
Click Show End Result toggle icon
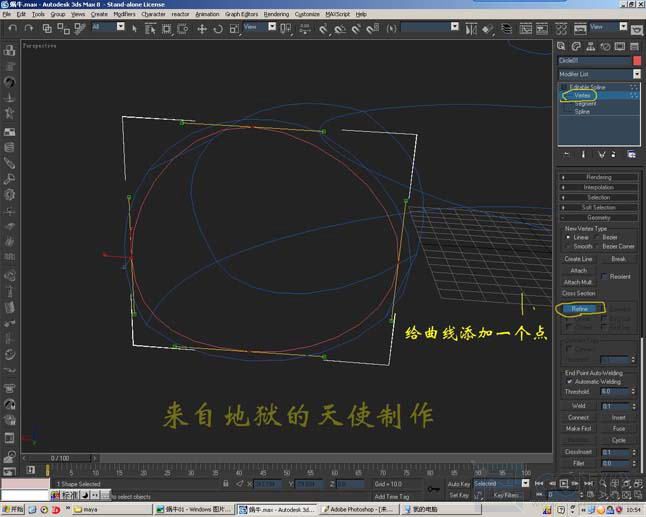[583, 154]
